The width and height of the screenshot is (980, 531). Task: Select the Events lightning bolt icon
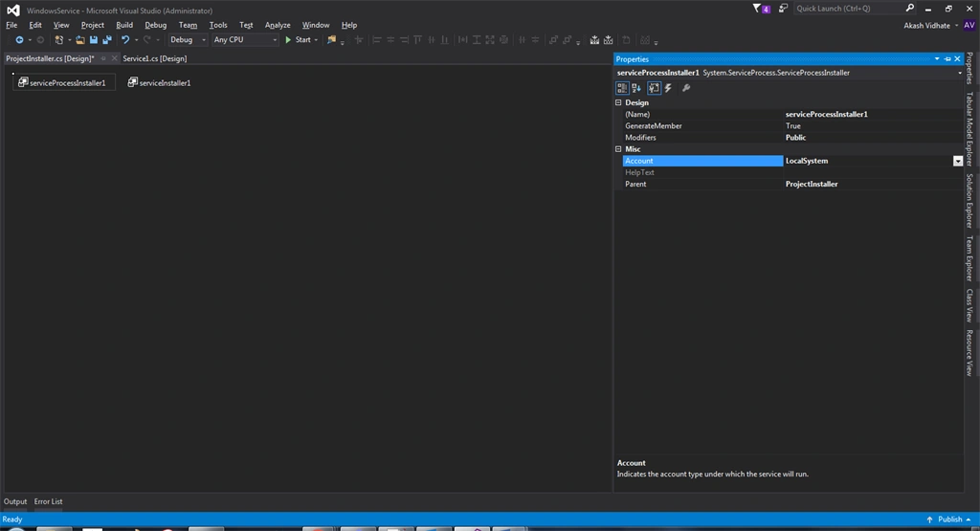tap(668, 88)
